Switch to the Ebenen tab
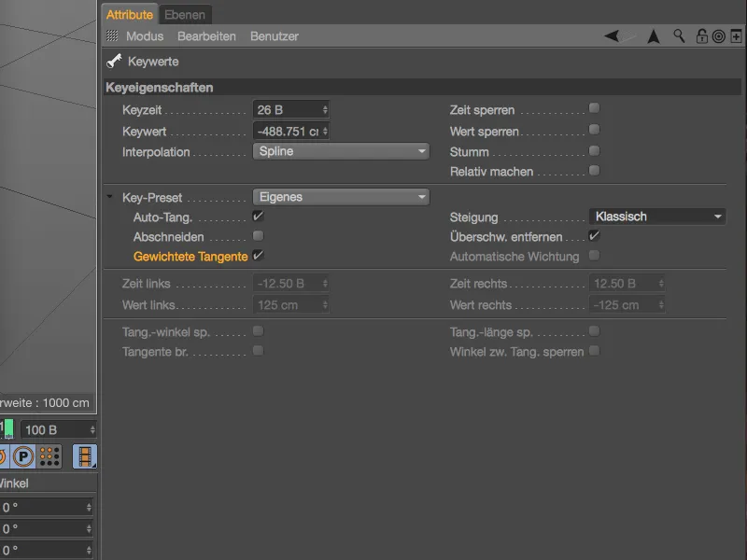The height and width of the screenshot is (560, 747). (x=185, y=14)
